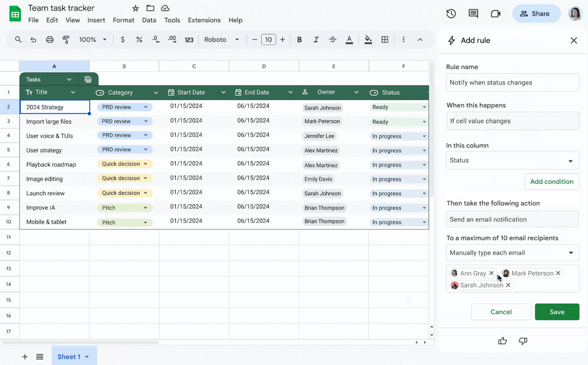Open the Category column header dropdown

(x=156, y=93)
